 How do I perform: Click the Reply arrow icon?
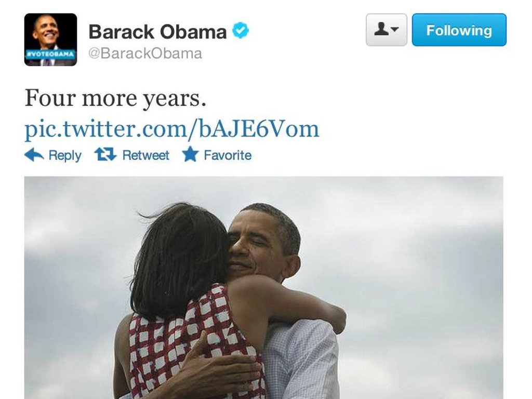point(34,155)
